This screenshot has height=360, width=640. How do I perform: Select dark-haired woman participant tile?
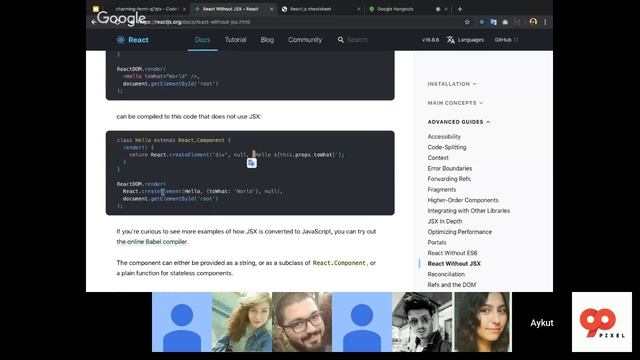click(482, 322)
